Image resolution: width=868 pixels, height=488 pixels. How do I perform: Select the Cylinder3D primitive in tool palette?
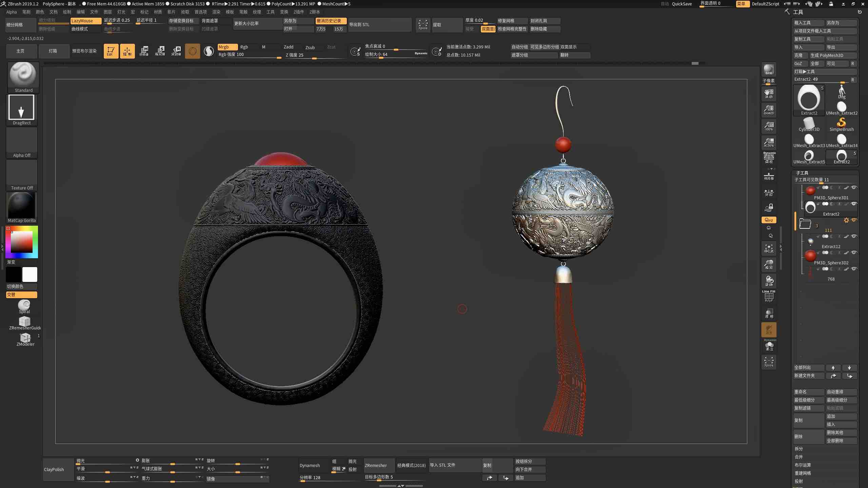pyautogui.click(x=809, y=123)
